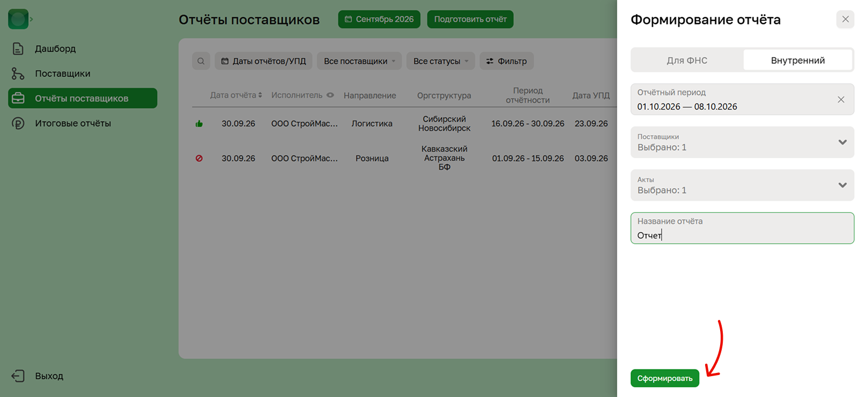This screenshot has width=868, height=397.
Task: Clear Отчётный период with X icon
Action: pyautogui.click(x=841, y=100)
